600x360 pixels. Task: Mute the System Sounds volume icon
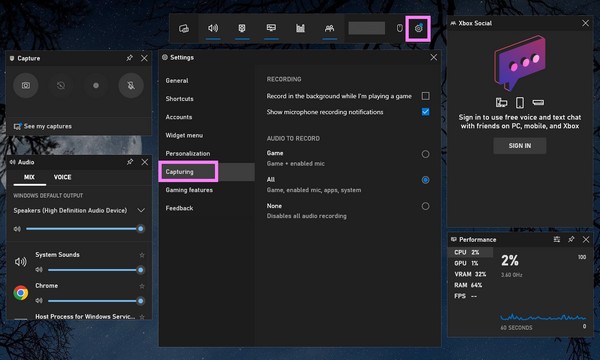pos(39,270)
